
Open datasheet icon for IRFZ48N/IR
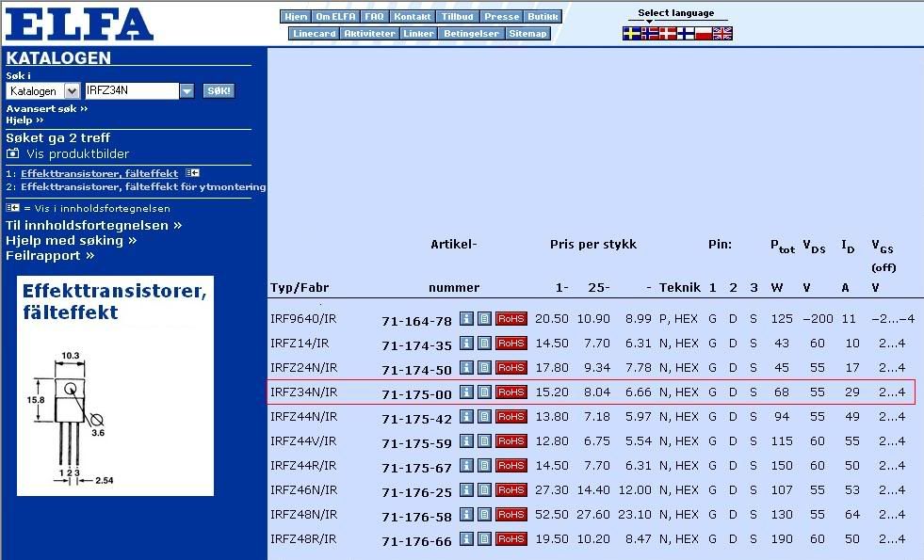484,514
